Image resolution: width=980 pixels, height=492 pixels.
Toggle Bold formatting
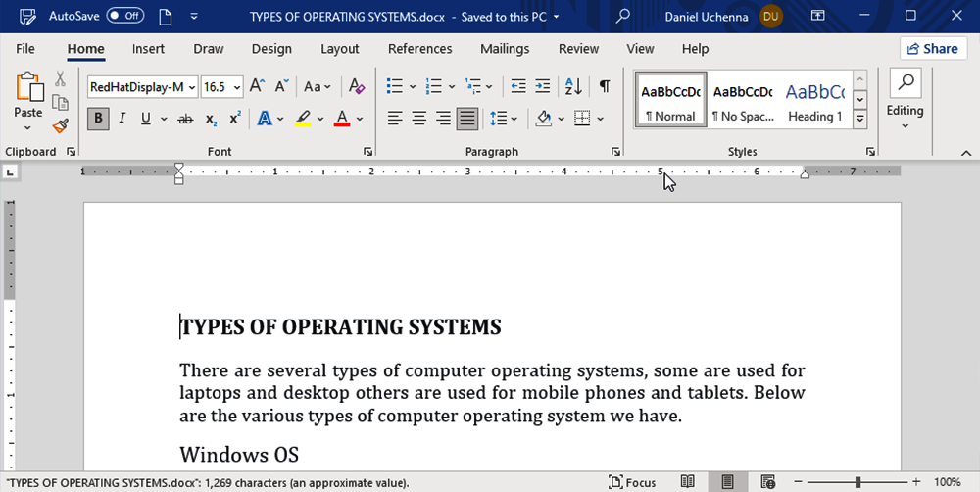[98, 119]
